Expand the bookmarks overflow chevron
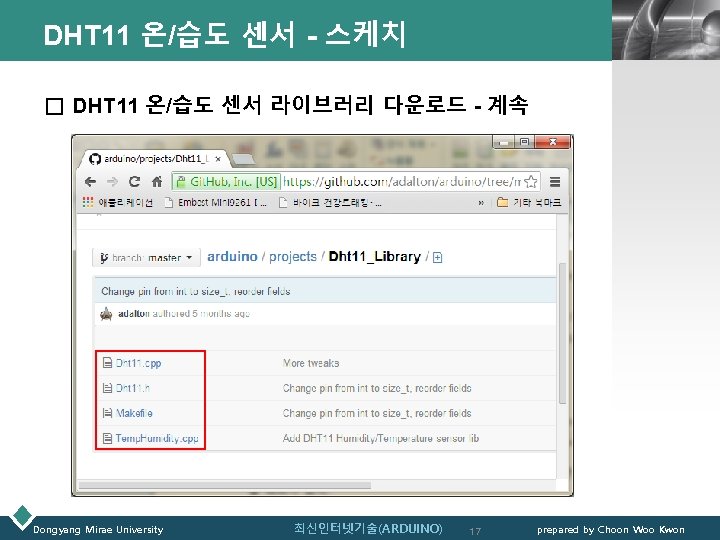The height and width of the screenshot is (540, 720). click(481, 202)
